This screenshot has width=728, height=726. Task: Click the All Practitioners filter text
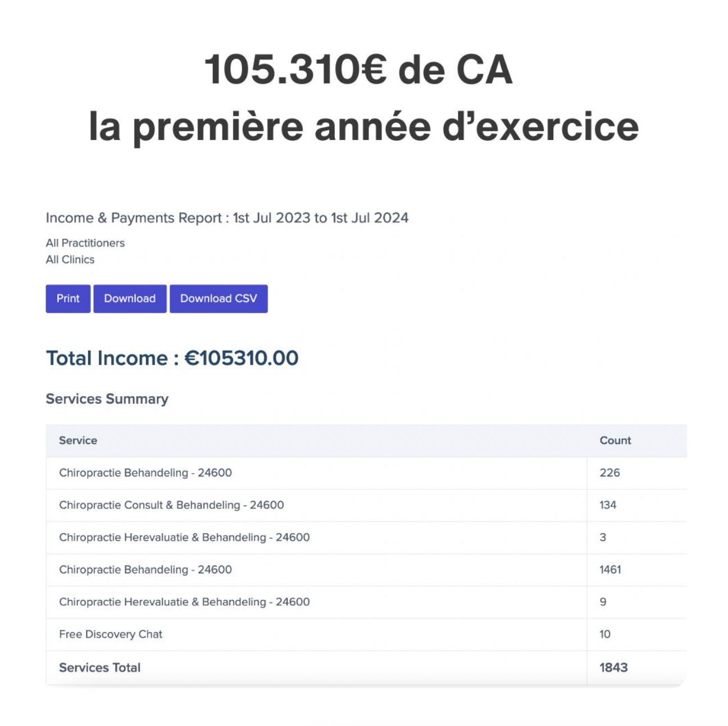point(85,243)
